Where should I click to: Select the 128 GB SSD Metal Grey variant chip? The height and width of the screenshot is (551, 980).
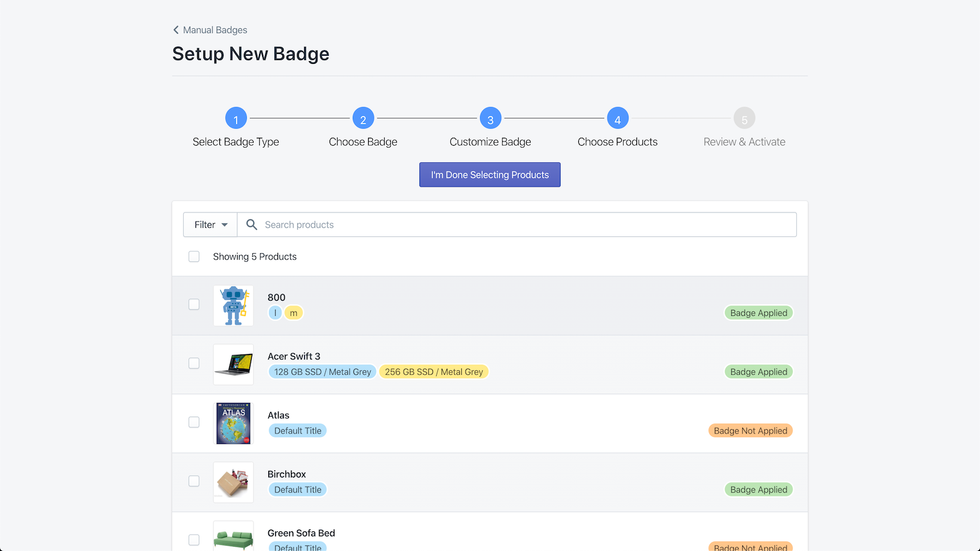coord(322,372)
